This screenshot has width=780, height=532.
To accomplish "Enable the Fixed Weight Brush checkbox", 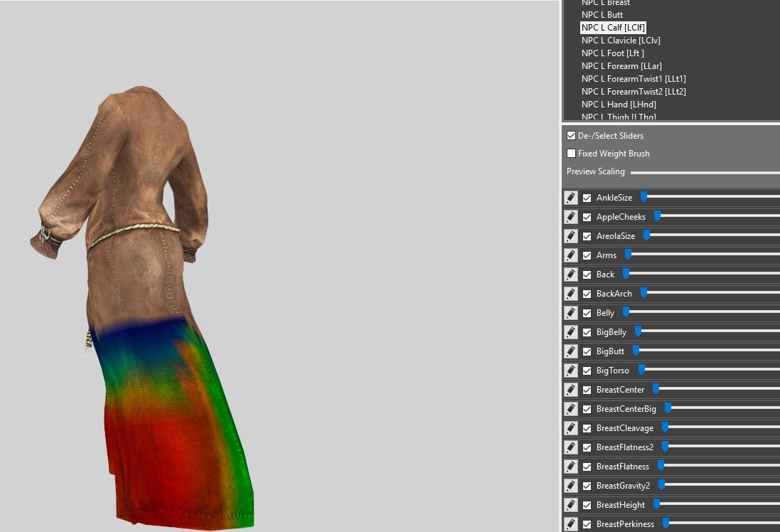I will pyautogui.click(x=571, y=154).
